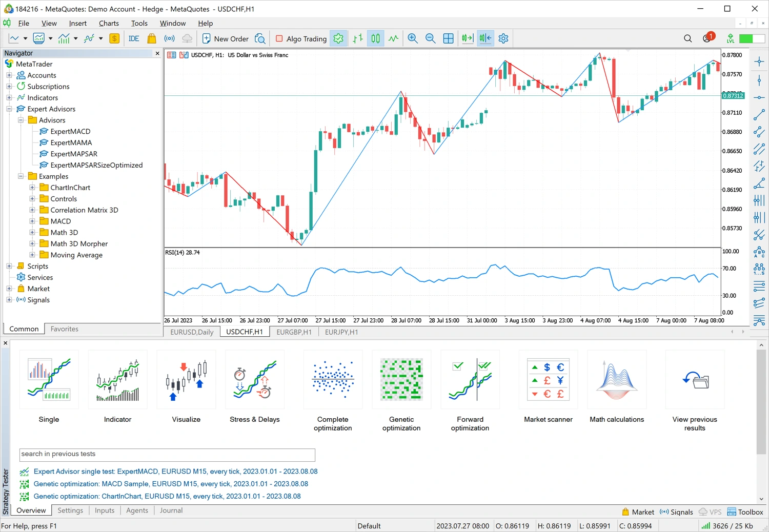Draw a horizontal line on chart

pos(759,97)
